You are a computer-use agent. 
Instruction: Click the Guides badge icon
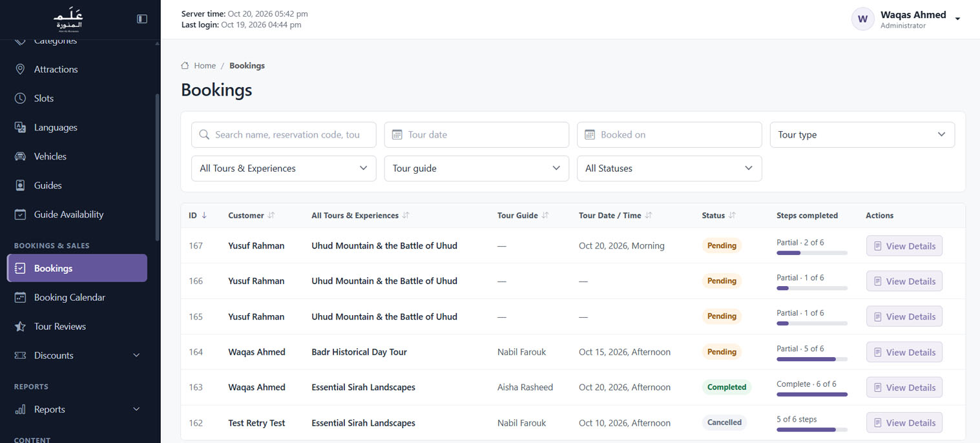click(x=20, y=185)
